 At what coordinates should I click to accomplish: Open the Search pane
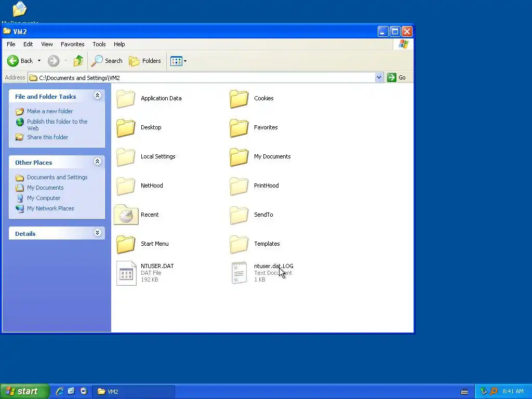pyautogui.click(x=107, y=61)
